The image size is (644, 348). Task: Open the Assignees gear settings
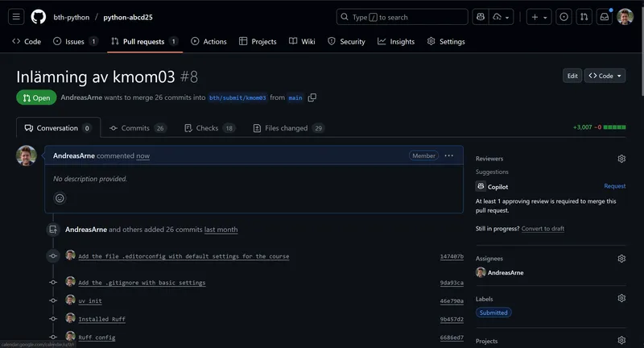tap(621, 259)
